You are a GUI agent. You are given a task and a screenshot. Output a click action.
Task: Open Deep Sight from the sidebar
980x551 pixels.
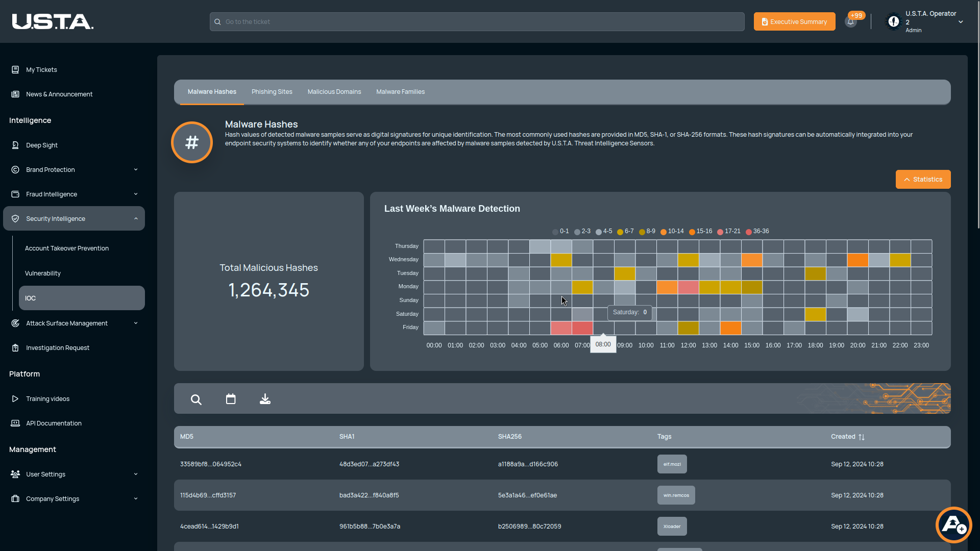(42, 145)
